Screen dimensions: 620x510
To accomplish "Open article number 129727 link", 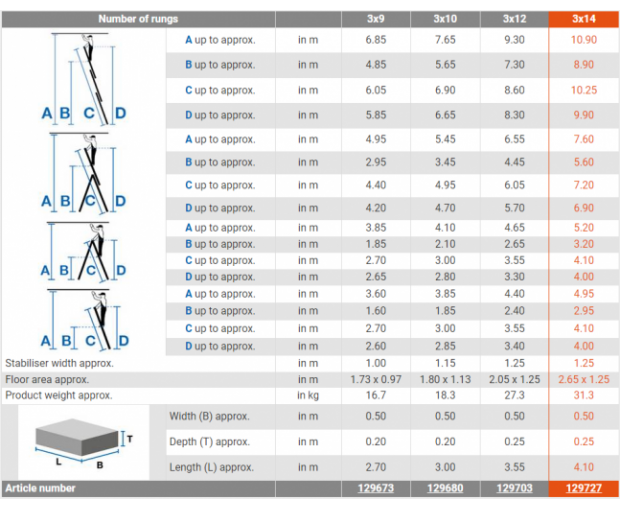I will point(584,488).
